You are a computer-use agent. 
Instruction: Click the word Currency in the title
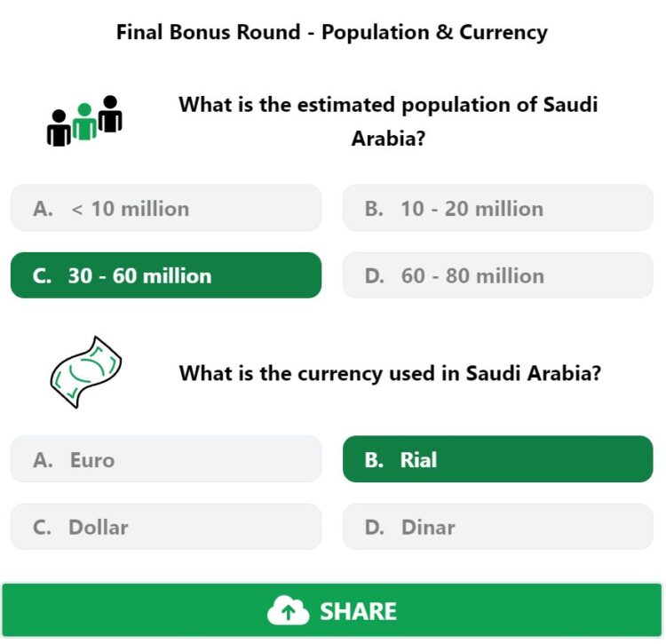coord(503,33)
